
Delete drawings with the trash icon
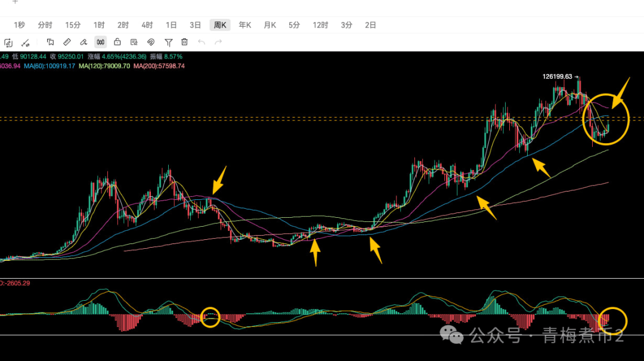point(184,42)
